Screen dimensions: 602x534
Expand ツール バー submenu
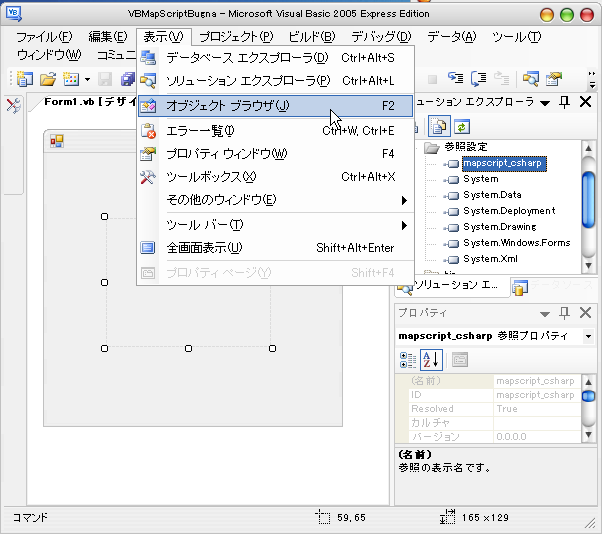[x=275, y=225]
